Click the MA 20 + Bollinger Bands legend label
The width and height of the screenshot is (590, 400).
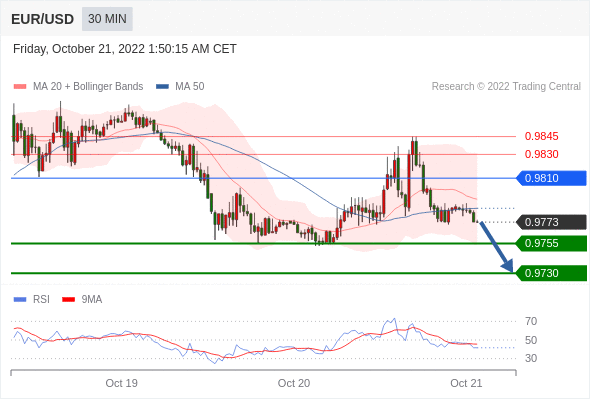point(88,87)
